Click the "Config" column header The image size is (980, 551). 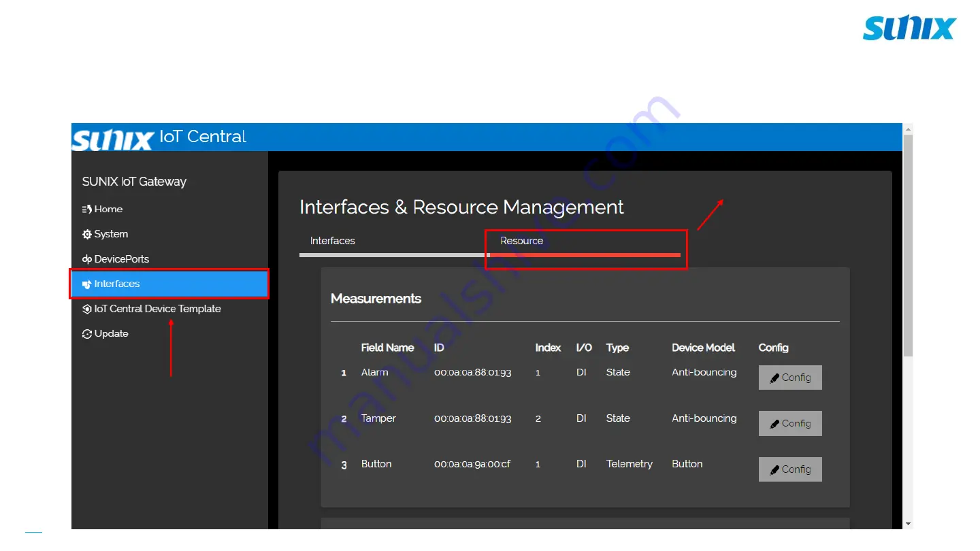(773, 348)
